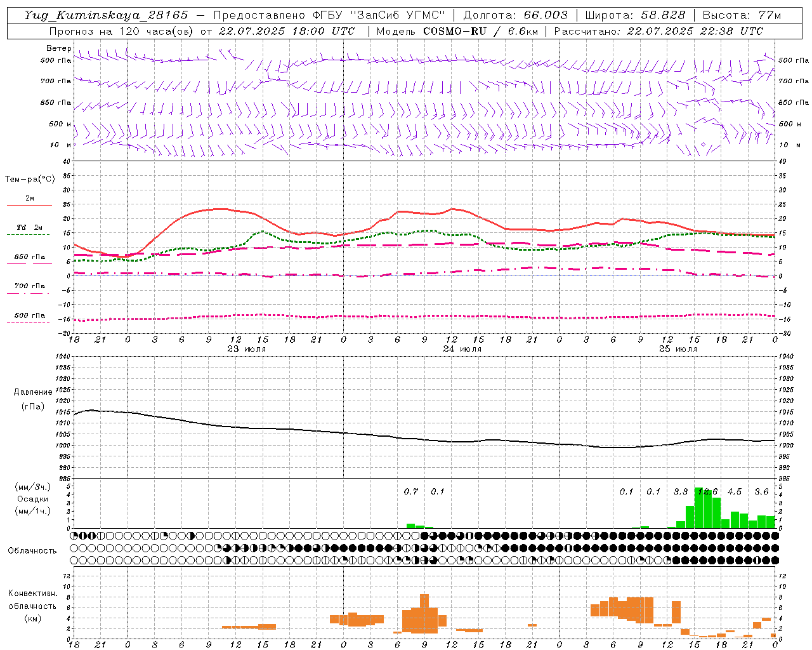Click the (мм/1ч.) precipitation unit label
This screenshot has width=812, height=650.
33,511
